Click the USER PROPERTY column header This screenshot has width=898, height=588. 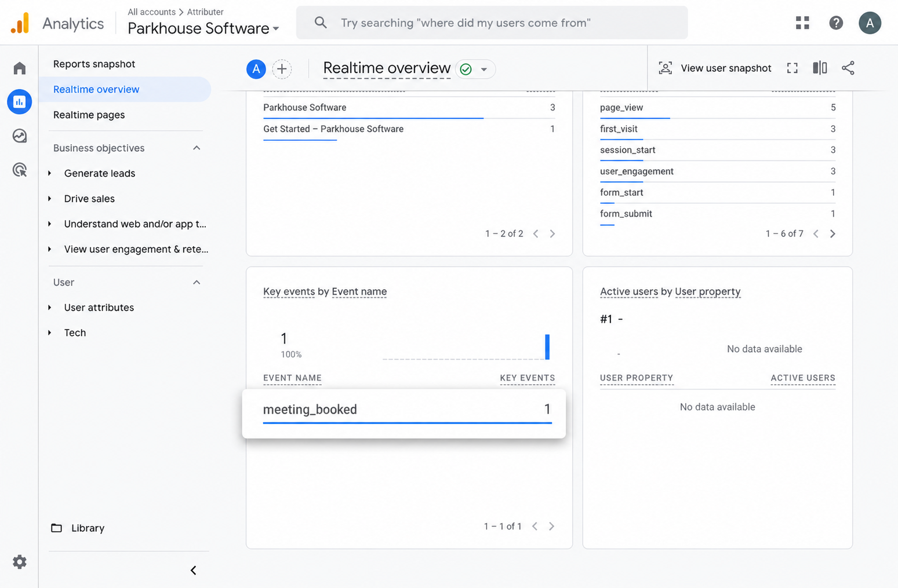[x=637, y=378]
